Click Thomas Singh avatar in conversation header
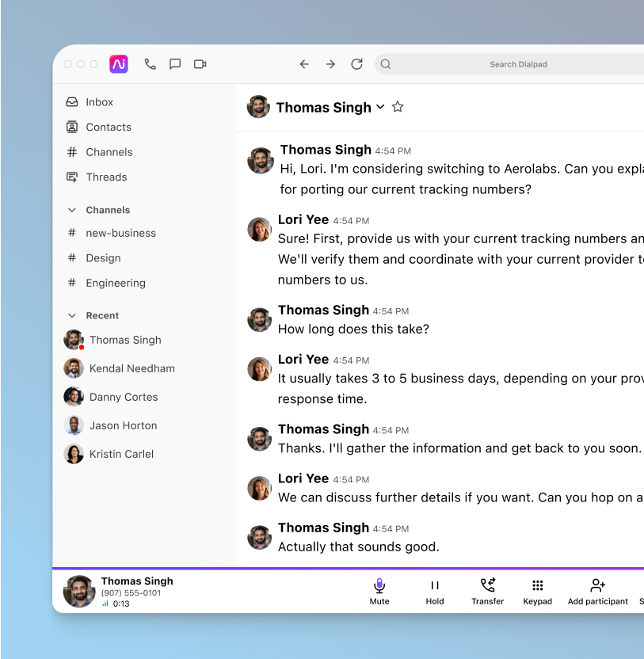 [258, 107]
